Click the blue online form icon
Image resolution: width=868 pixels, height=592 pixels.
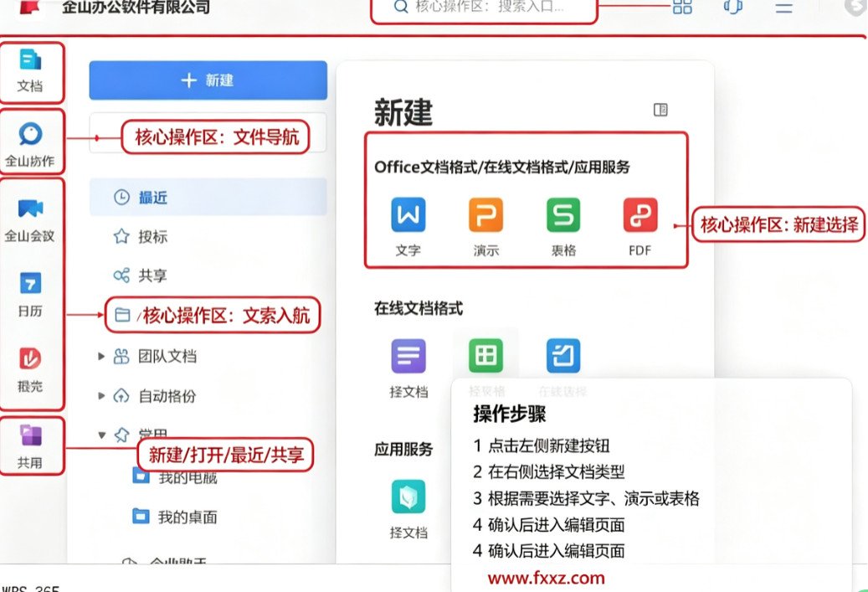point(563,356)
